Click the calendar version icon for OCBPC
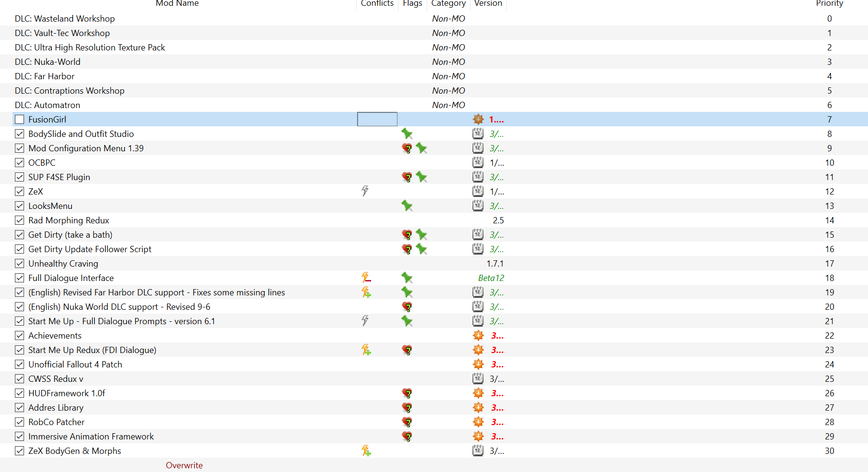 [x=478, y=162]
